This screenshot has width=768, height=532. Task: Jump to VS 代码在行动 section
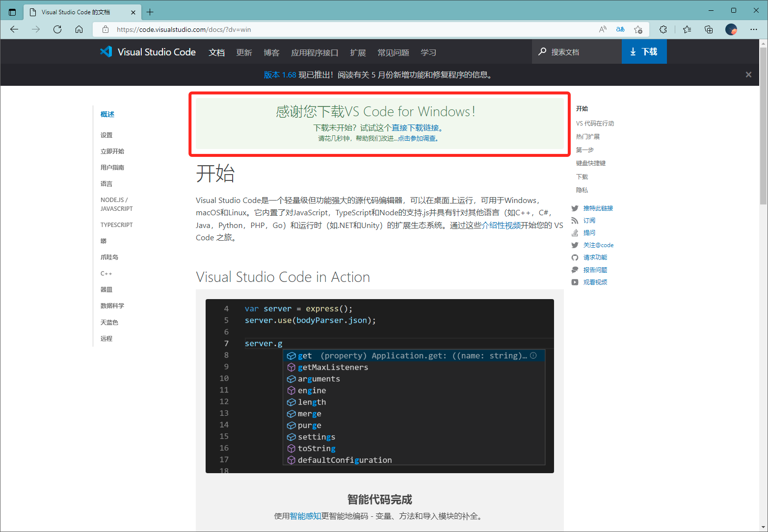pos(595,124)
